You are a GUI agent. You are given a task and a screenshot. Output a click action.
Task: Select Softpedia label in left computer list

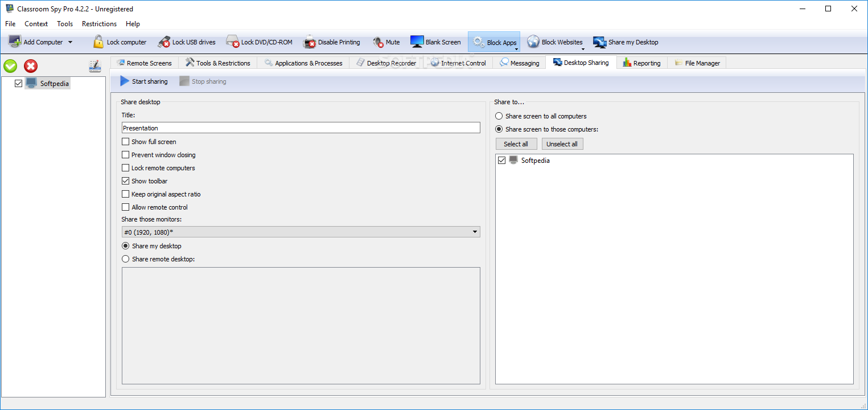(x=55, y=84)
